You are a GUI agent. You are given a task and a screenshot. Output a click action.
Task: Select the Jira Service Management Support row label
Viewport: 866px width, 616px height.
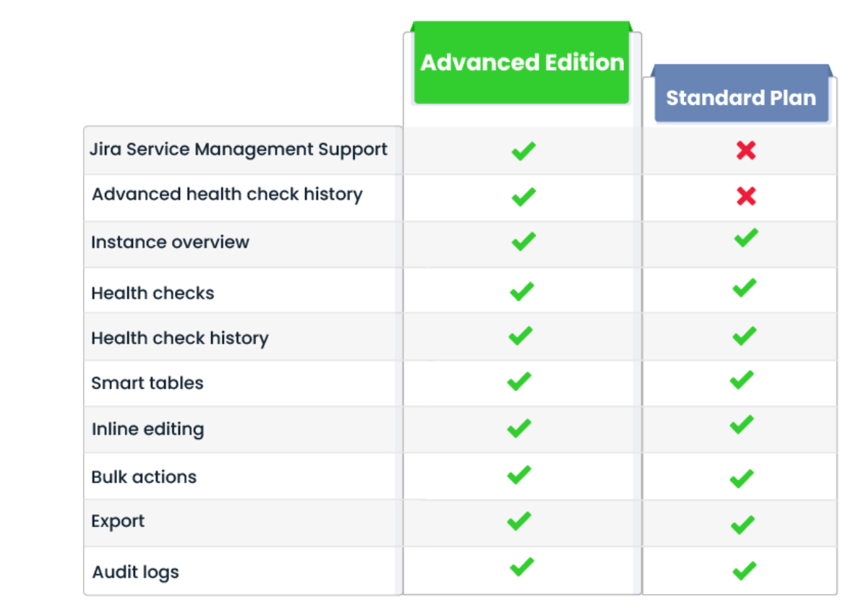point(239,150)
